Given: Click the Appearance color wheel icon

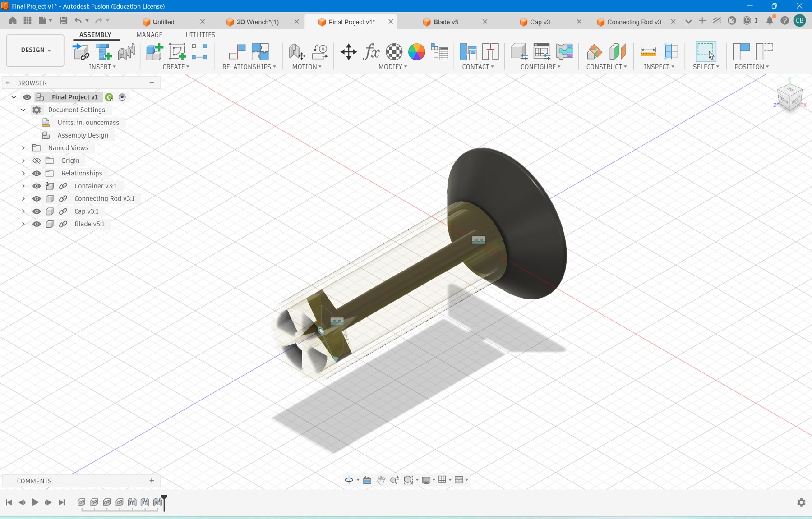Looking at the screenshot, I should click(x=416, y=52).
